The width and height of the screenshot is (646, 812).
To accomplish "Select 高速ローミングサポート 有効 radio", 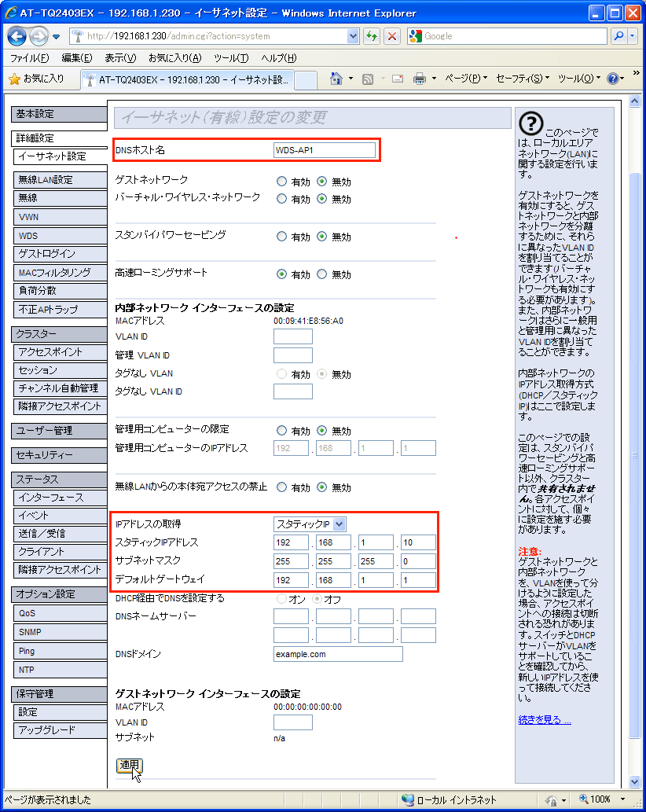I will coord(281,274).
